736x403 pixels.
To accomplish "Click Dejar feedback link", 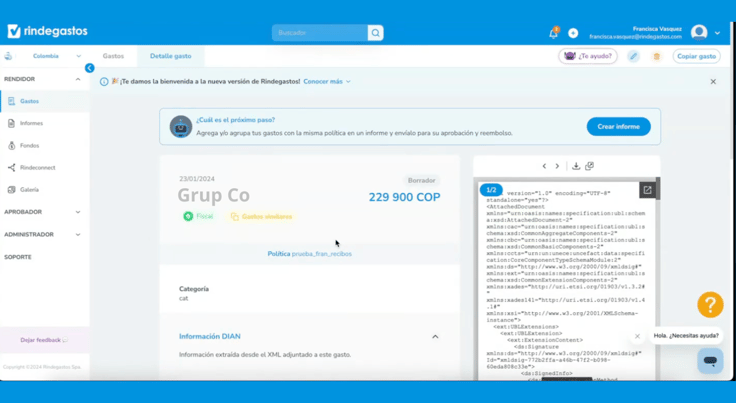I will coord(44,340).
